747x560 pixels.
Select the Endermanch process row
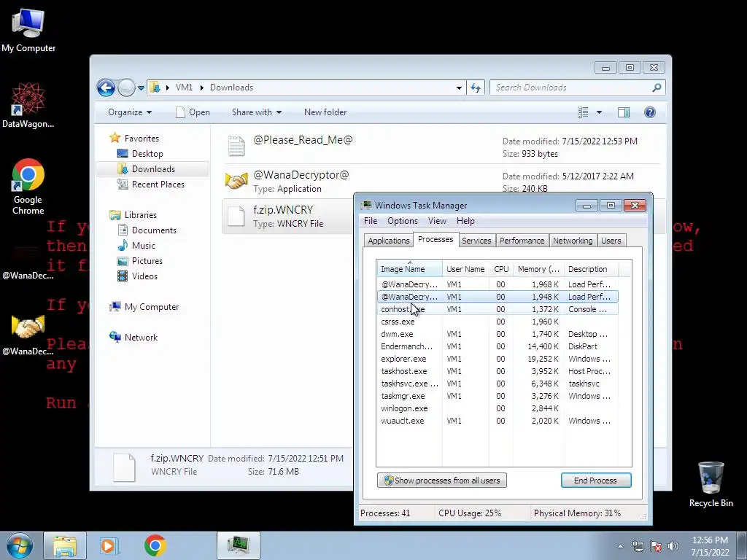click(x=498, y=346)
